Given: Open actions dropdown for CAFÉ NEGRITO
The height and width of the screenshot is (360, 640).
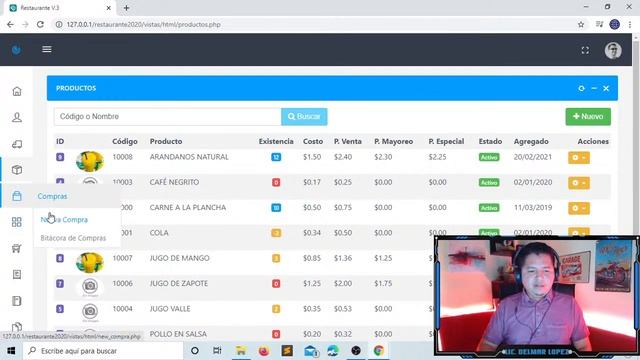Looking at the screenshot, I should pyautogui.click(x=579, y=183).
